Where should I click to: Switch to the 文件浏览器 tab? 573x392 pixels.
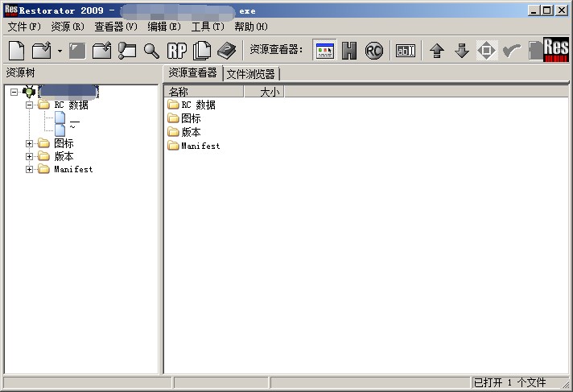pyautogui.click(x=251, y=74)
